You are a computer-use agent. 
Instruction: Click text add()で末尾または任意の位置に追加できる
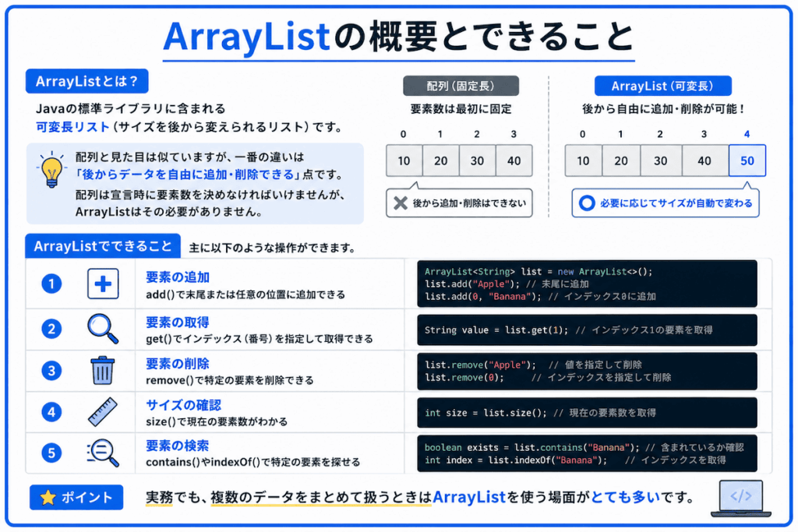click(245, 294)
